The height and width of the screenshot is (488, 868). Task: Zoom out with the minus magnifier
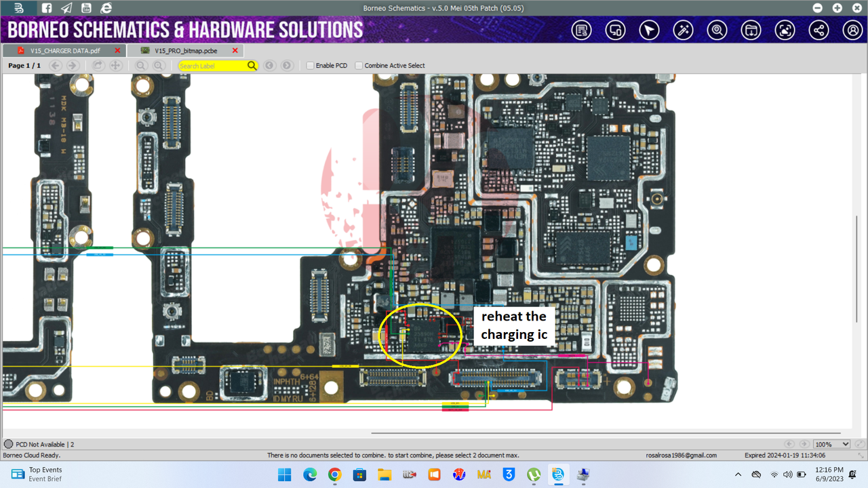tap(141, 66)
